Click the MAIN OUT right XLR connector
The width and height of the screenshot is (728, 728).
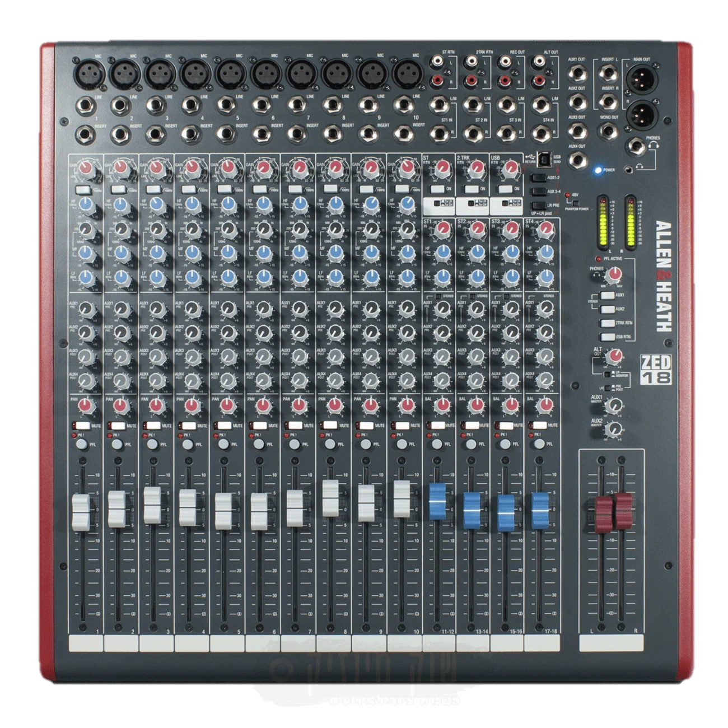click(x=641, y=115)
